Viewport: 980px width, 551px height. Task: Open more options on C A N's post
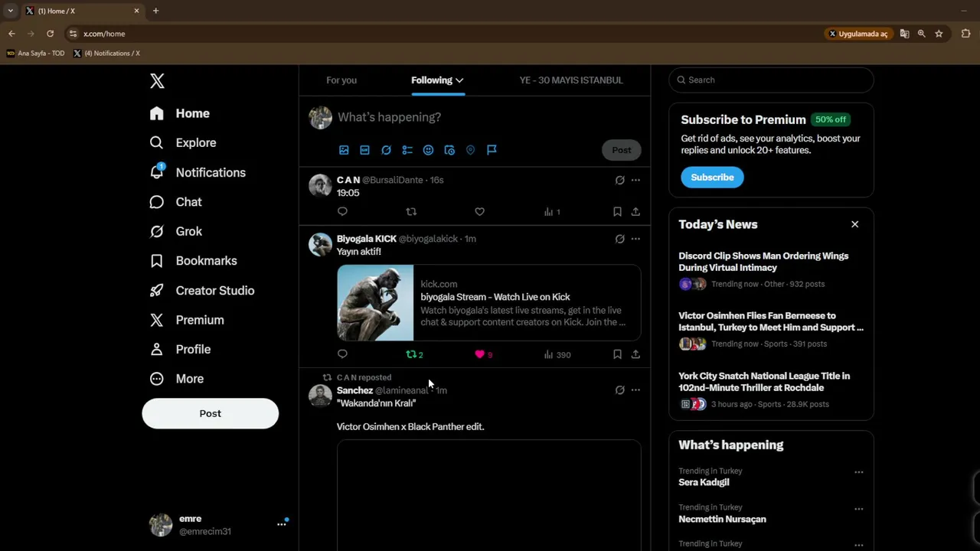(x=635, y=180)
